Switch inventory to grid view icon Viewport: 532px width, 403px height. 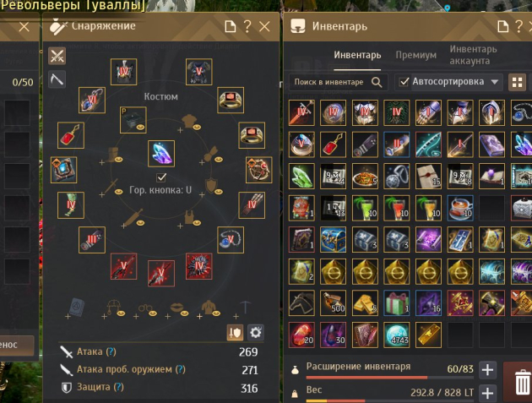point(517,82)
